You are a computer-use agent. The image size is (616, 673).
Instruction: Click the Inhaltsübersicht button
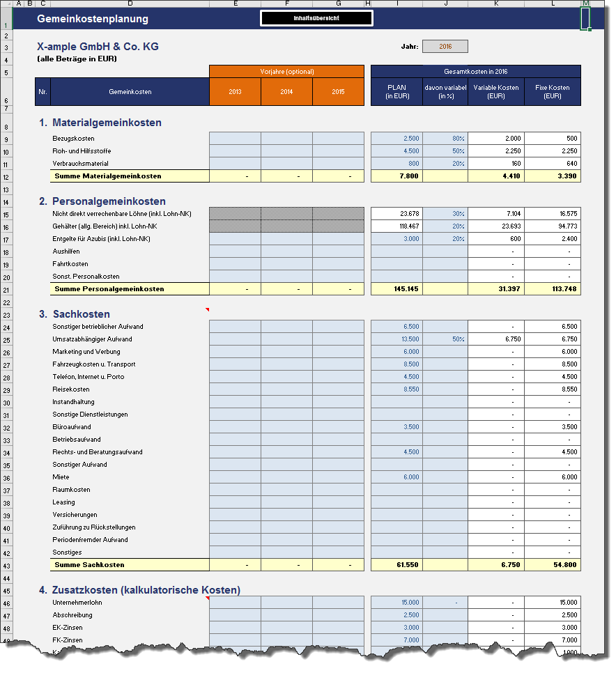(316, 18)
